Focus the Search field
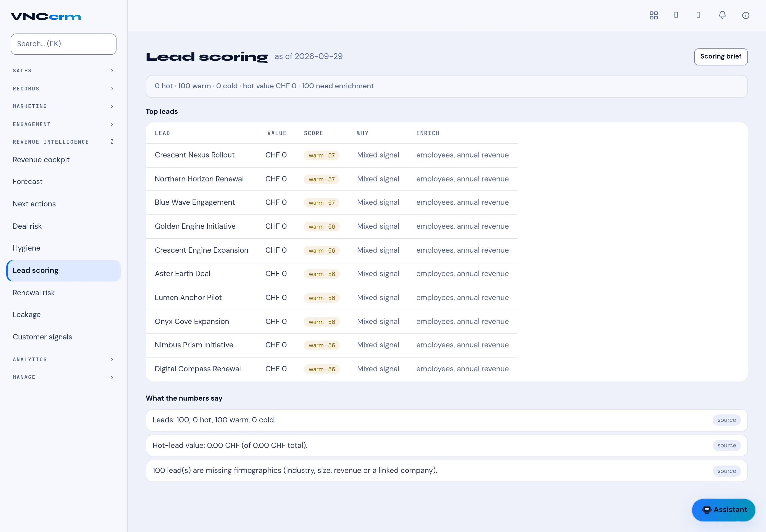Screen dimensions: 766x532 [63, 44]
